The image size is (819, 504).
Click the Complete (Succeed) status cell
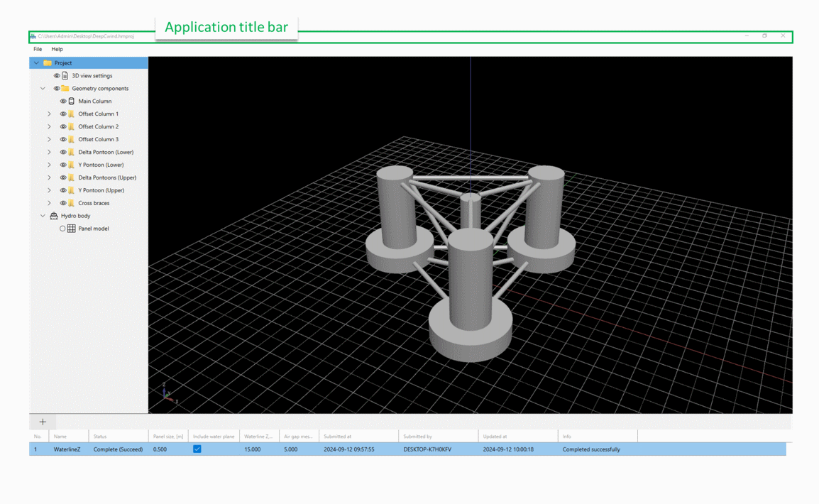[x=118, y=449]
